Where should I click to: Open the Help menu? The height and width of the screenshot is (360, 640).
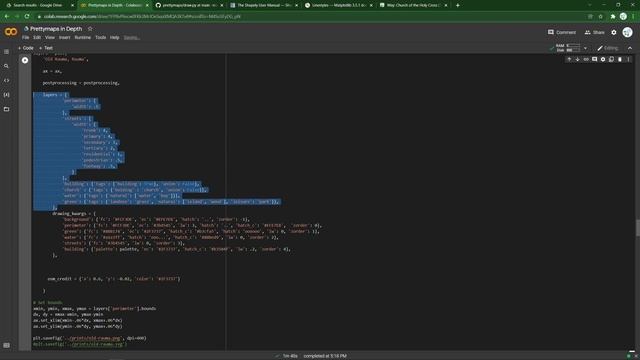click(114, 37)
